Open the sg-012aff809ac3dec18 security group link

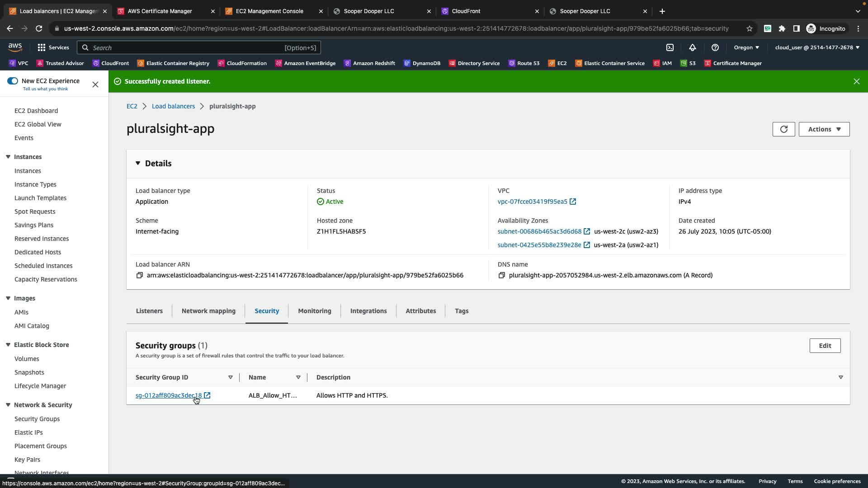click(x=169, y=395)
